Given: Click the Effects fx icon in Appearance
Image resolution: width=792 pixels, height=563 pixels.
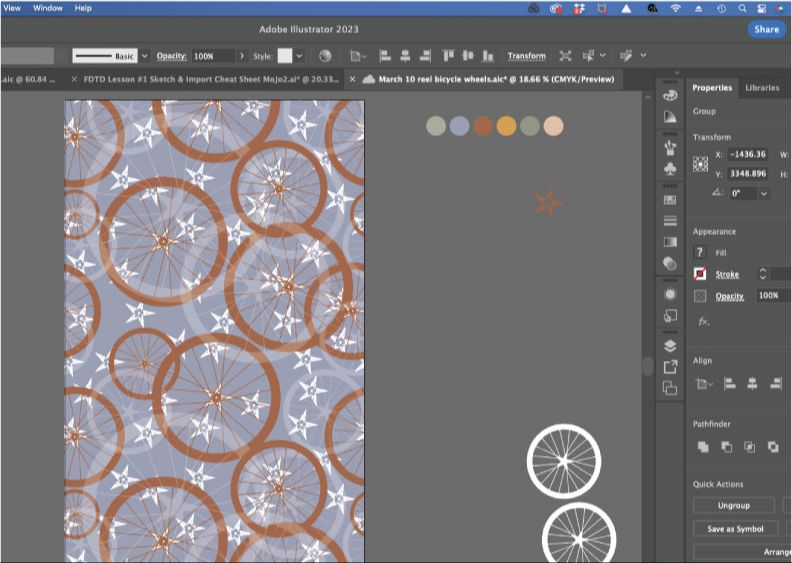Looking at the screenshot, I should coord(703,321).
